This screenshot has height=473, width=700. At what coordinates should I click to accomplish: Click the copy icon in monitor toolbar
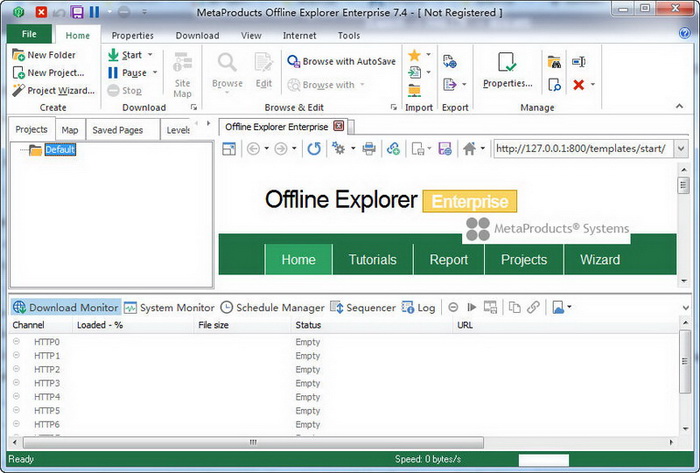(514, 307)
